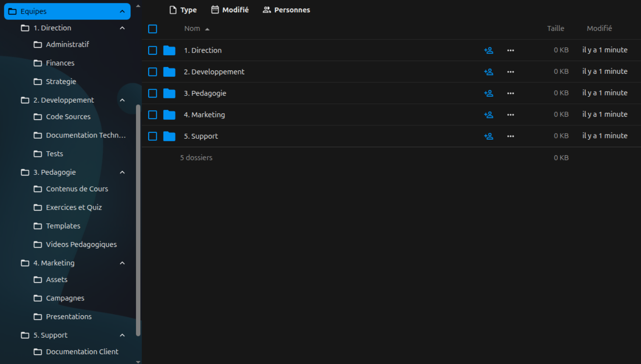
Task: Check the box next to 4. Marketing
Action: click(152, 115)
